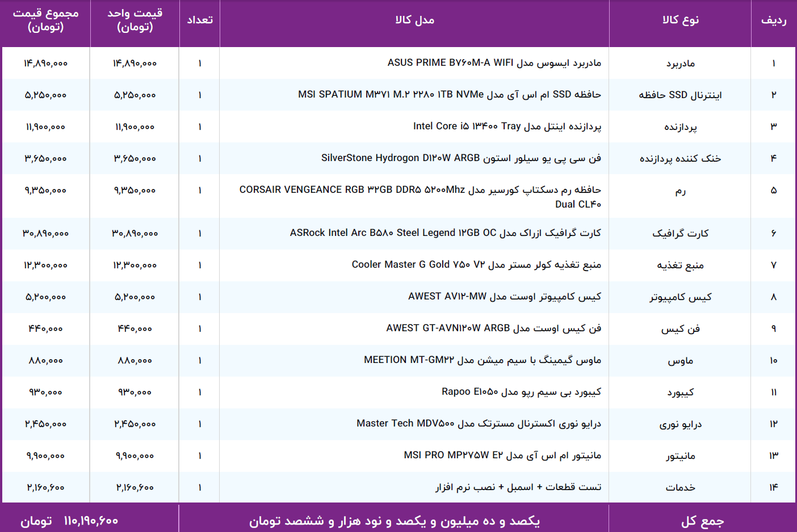Image resolution: width=797 pixels, height=532 pixels.
Task: Click total price 30,890,000 in the ASRock row
Action: [46, 234]
